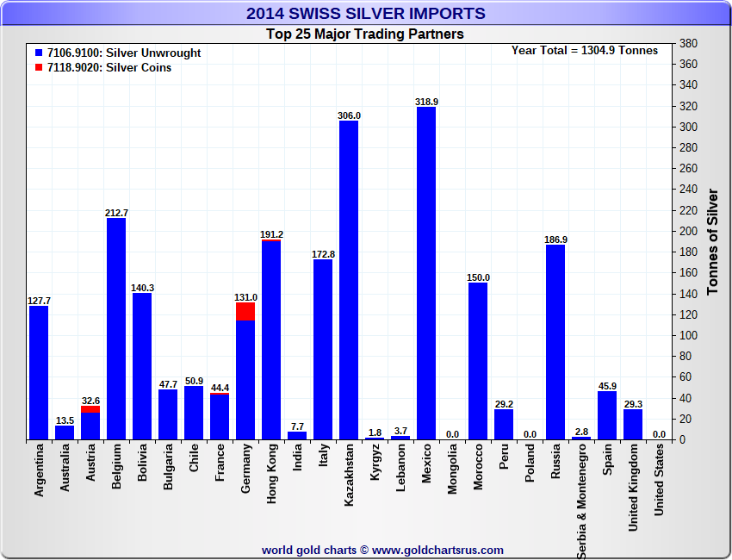Click the '44.4' value above France
Screen dimensions: 732x560
click(x=220, y=388)
